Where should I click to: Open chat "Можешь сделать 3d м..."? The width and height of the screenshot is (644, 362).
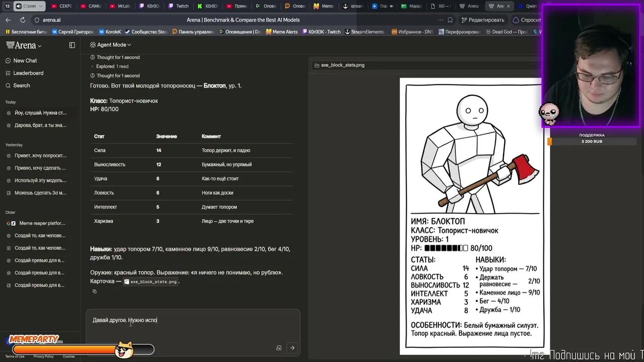pyautogui.click(x=40, y=193)
